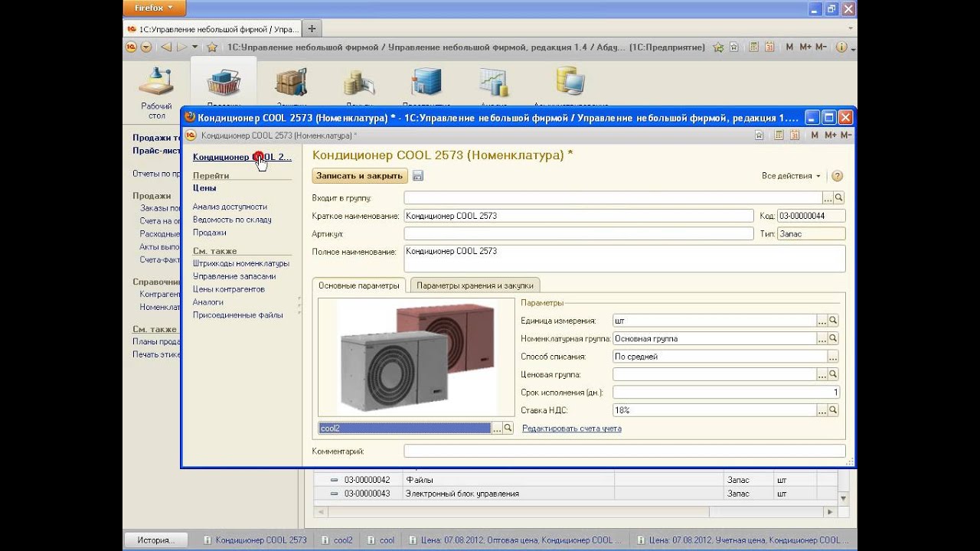Click the Артикул input field
The width and height of the screenshot is (980, 551).
click(579, 233)
